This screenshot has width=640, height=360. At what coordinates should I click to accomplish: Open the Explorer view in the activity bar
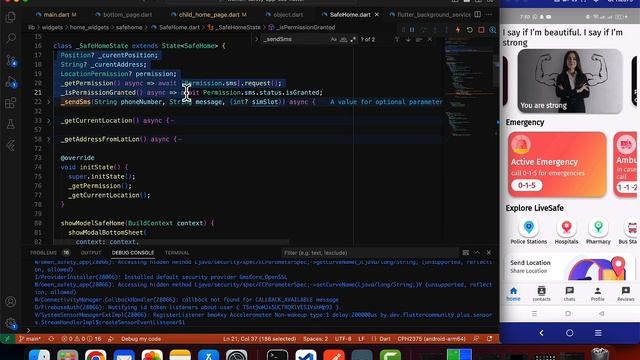click(x=11, y=17)
